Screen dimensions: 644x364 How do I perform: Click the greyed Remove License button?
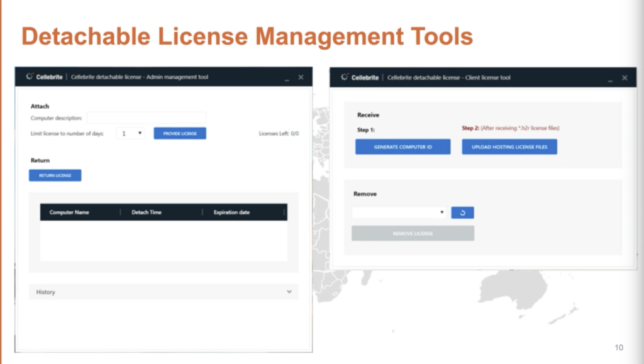413,233
